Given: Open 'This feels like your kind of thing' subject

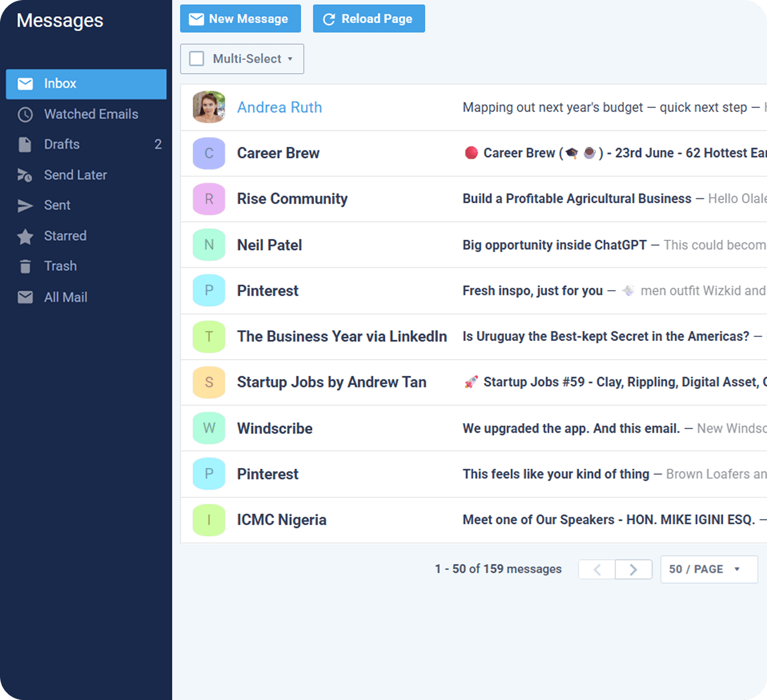Looking at the screenshot, I should (x=556, y=474).
